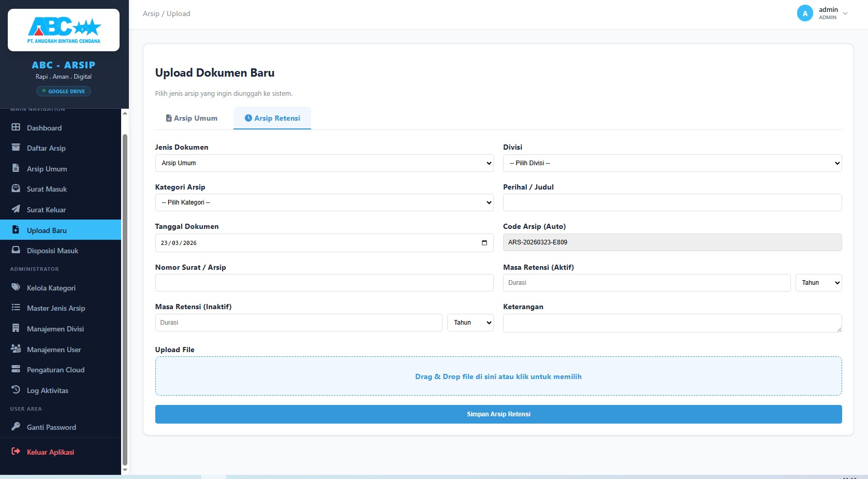
Task: Open the Kategori Arsip dropdown
Action: (325, 202)
